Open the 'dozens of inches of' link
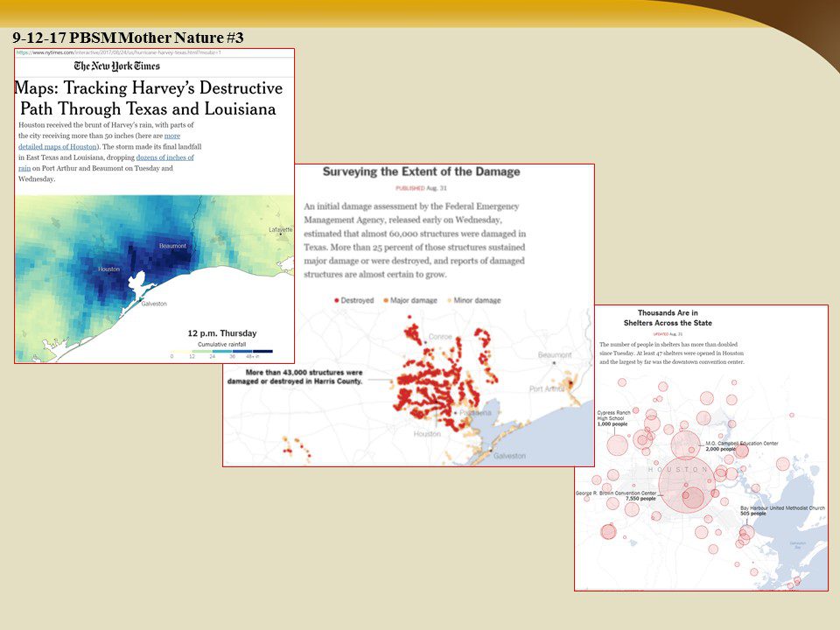This screenshot has width=840, height=630. (165, 157)
